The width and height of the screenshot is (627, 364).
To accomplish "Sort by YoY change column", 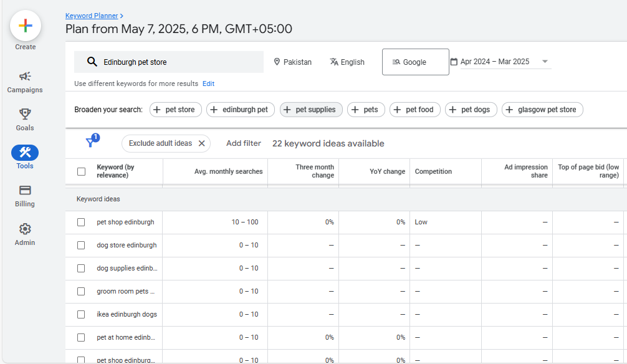I will click(x=387, y=171).
